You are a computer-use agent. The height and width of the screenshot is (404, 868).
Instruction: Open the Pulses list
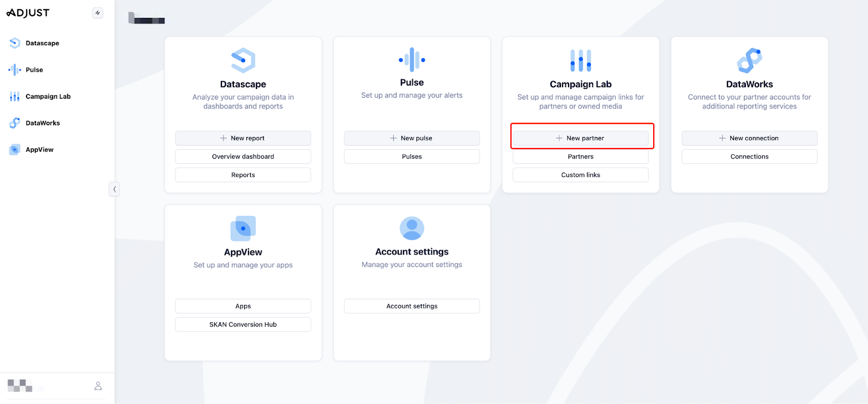coord(412,156)
